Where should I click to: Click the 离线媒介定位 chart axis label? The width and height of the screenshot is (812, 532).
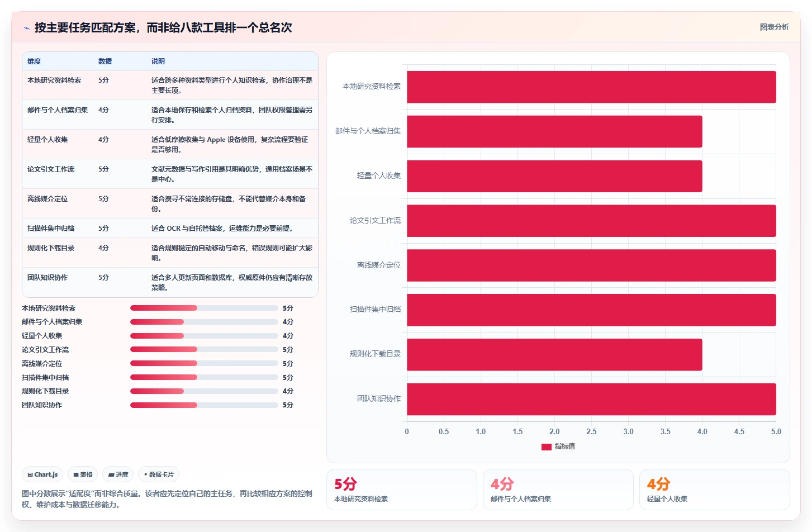point(379,265)
